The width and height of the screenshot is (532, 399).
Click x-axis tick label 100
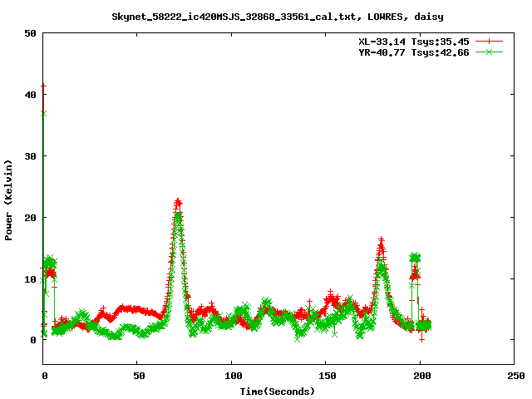pyautogui.click(x=234, y=376)
